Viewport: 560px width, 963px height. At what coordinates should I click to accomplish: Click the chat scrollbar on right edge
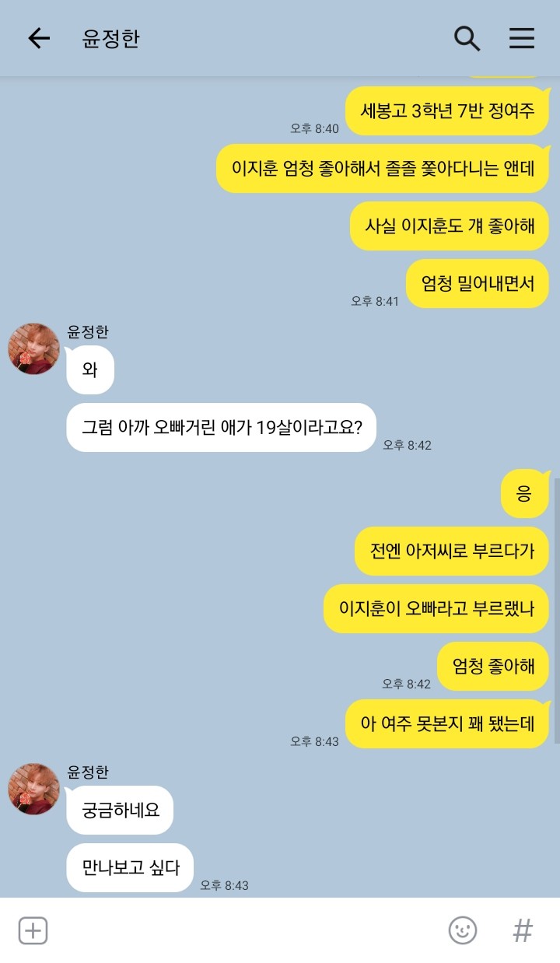556,611
